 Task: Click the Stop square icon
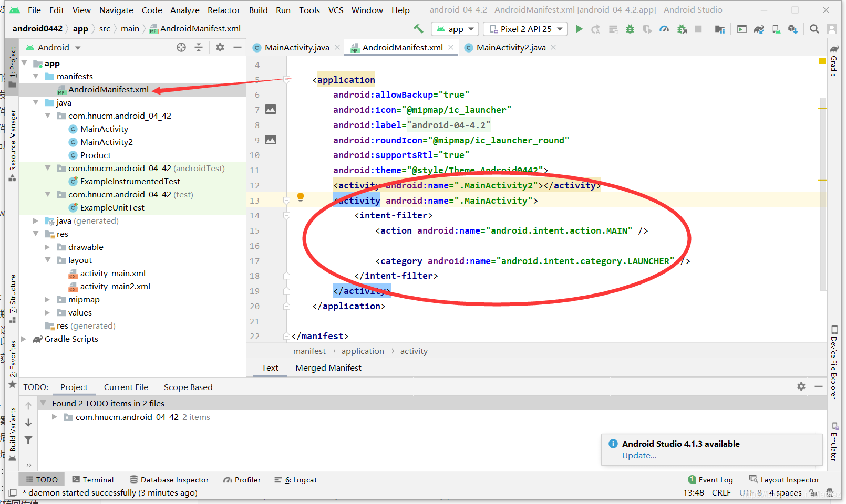point(698,29)
